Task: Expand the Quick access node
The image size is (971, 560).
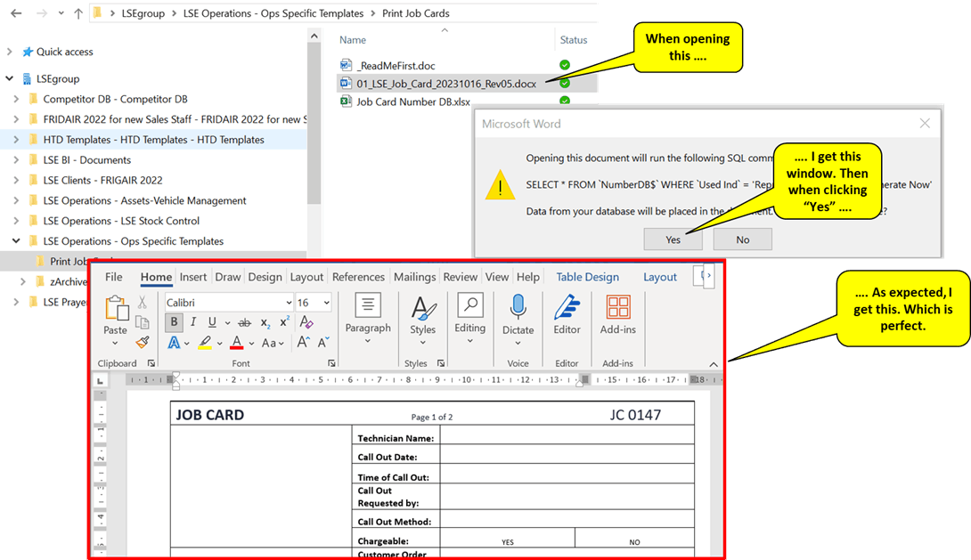Action: [x=9, y=52]
